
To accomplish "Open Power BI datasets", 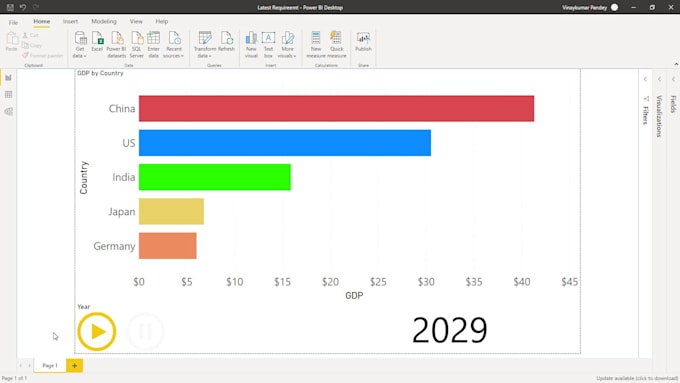I will point(116,44).
